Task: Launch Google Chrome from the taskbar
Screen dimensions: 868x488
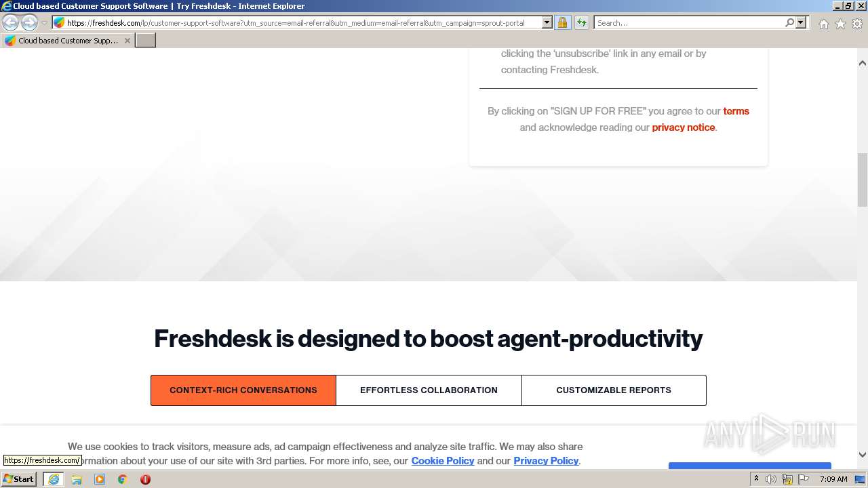Action: [122, 479]
